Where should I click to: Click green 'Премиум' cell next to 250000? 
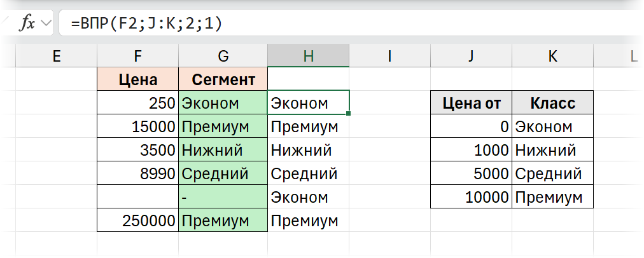pos(223,221)
